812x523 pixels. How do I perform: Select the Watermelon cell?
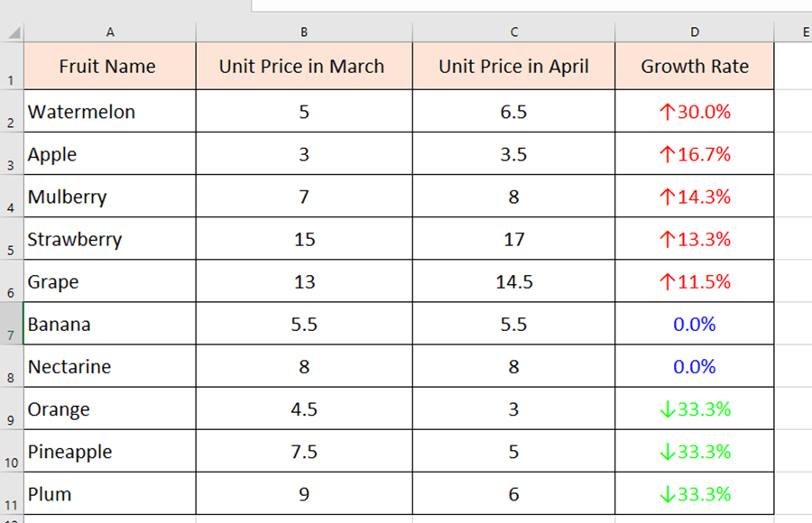pyautogui.click(x=110, y=112)
